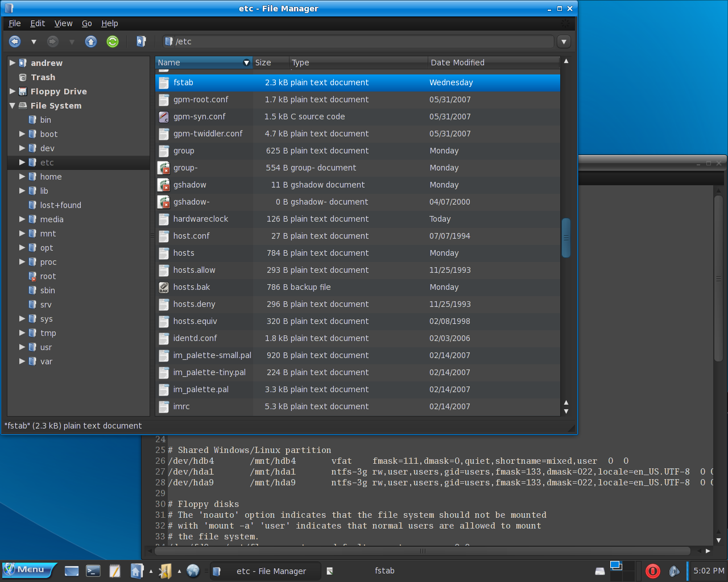Click the file list scroll-up arrow

click(566, 61)
